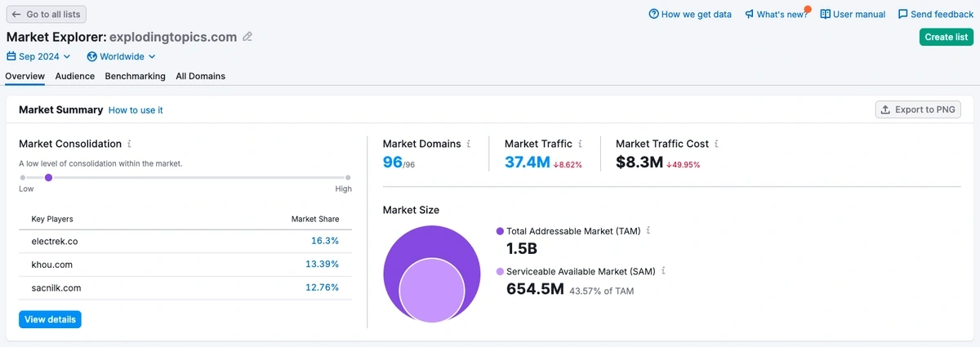The image size is (980, 347).
Task: Click the purple market consolidation slider marker
Action: click(48, 177)
